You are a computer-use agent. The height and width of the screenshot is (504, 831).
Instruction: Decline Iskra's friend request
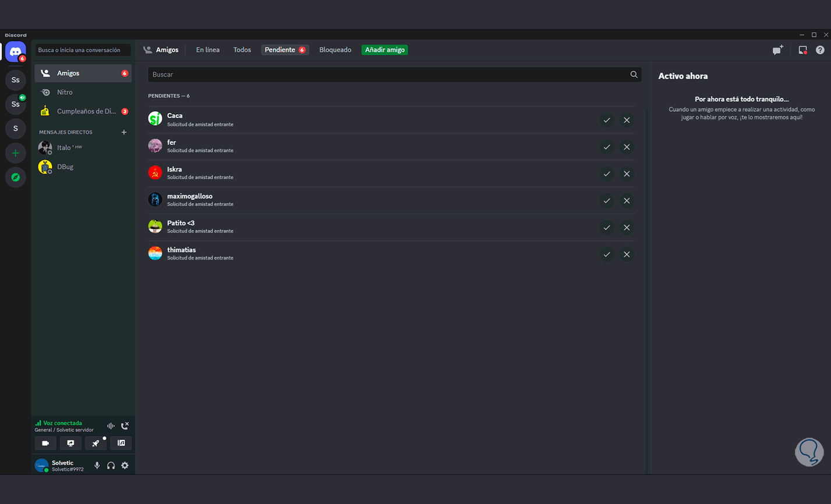tap(627, 174)
